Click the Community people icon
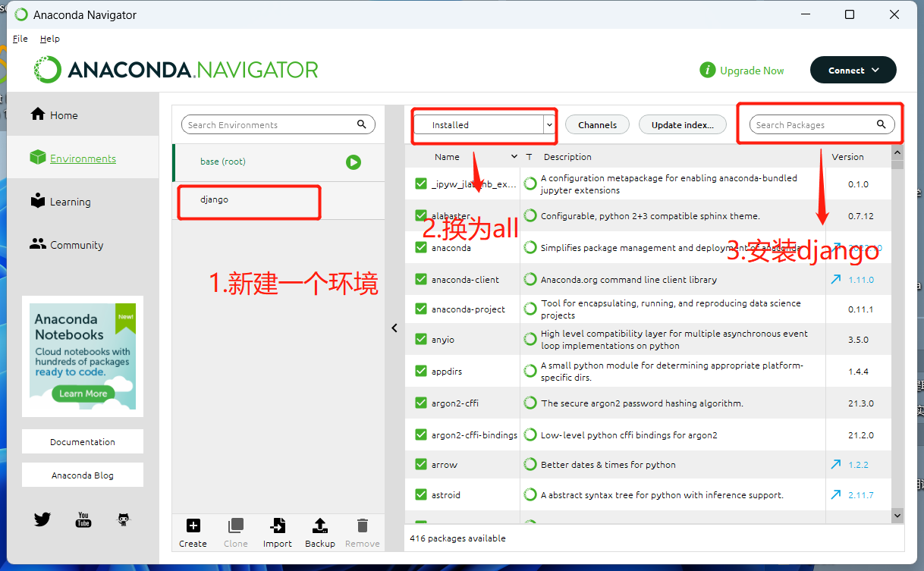 point(38,243)
